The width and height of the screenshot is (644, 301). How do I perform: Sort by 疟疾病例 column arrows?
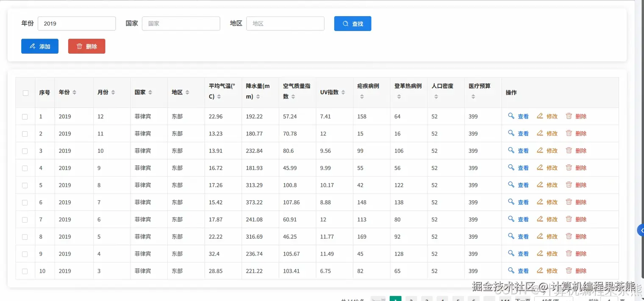[x=362, y=97]
